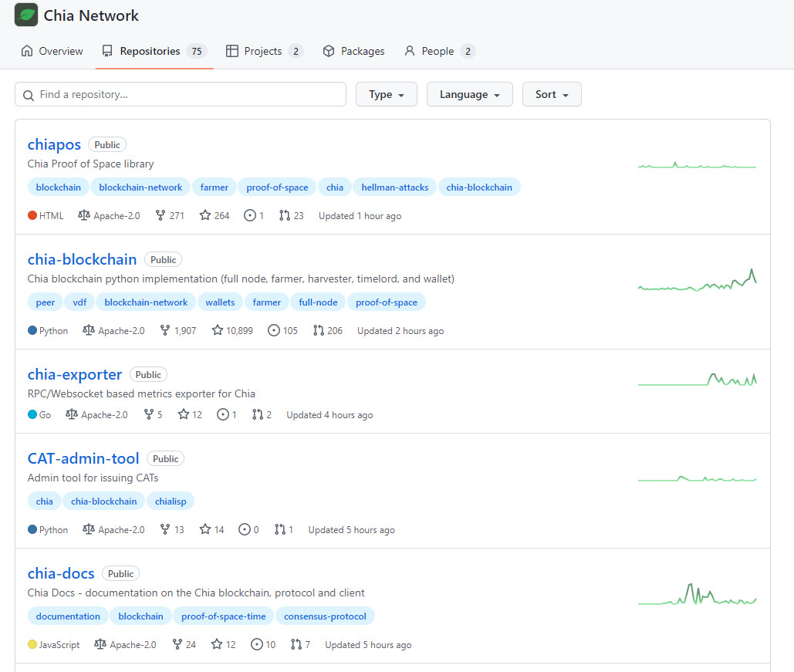Click the star icon showing 10,899
The width and height of the screenshot is (794, 672).
[x=218, y=331]
